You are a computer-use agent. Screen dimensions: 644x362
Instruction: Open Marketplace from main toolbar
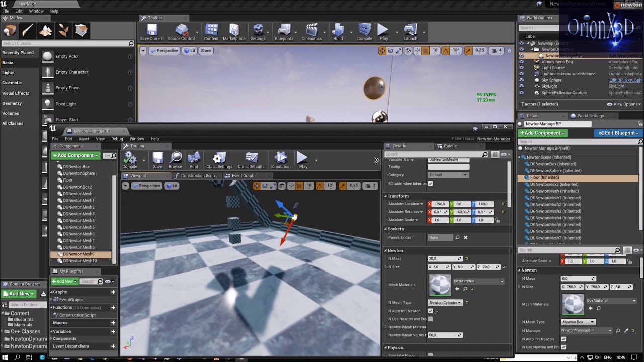(234, 33)
